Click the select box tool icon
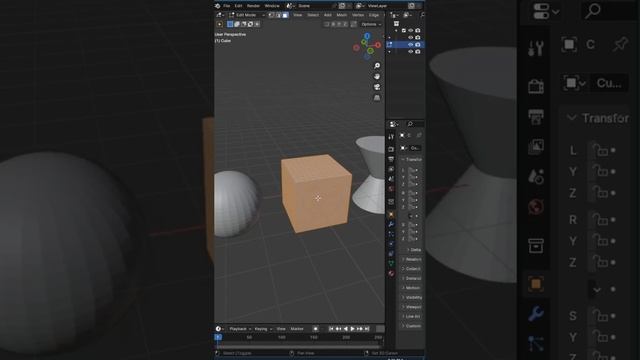Image resolution: width=640 pixels, height=360 pixels. point(220,24)
